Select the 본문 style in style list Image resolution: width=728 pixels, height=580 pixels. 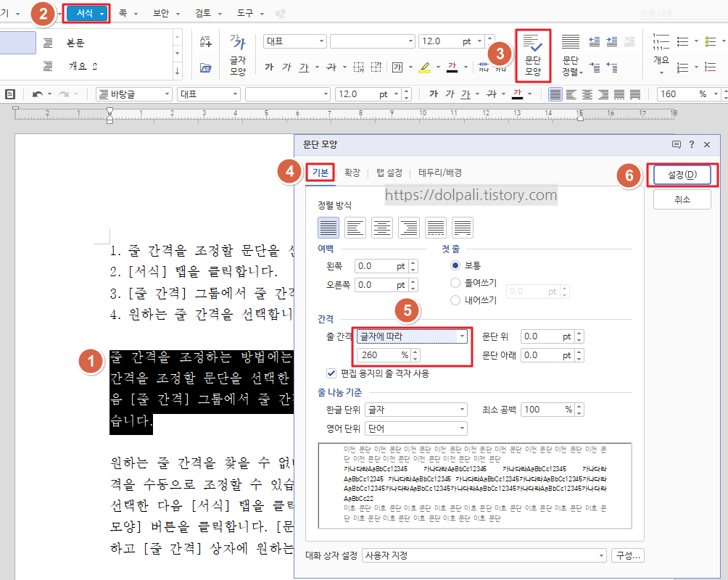pyautogui.click(x=75, y=43)
